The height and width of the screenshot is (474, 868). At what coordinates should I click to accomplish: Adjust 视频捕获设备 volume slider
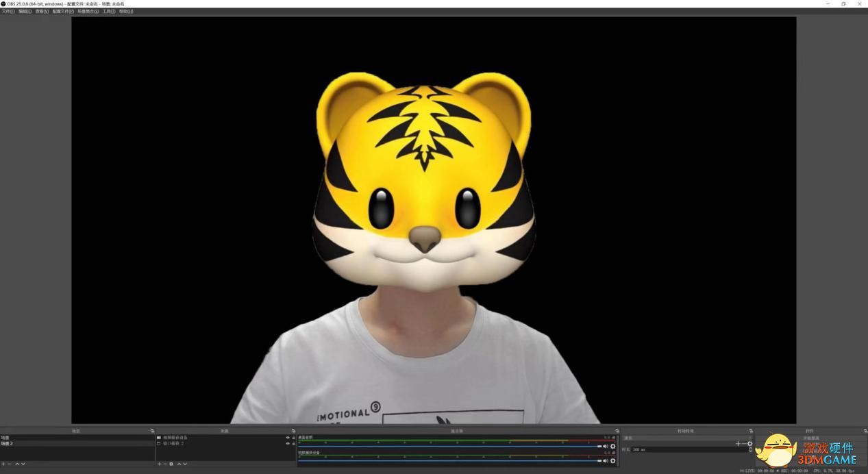449,461
